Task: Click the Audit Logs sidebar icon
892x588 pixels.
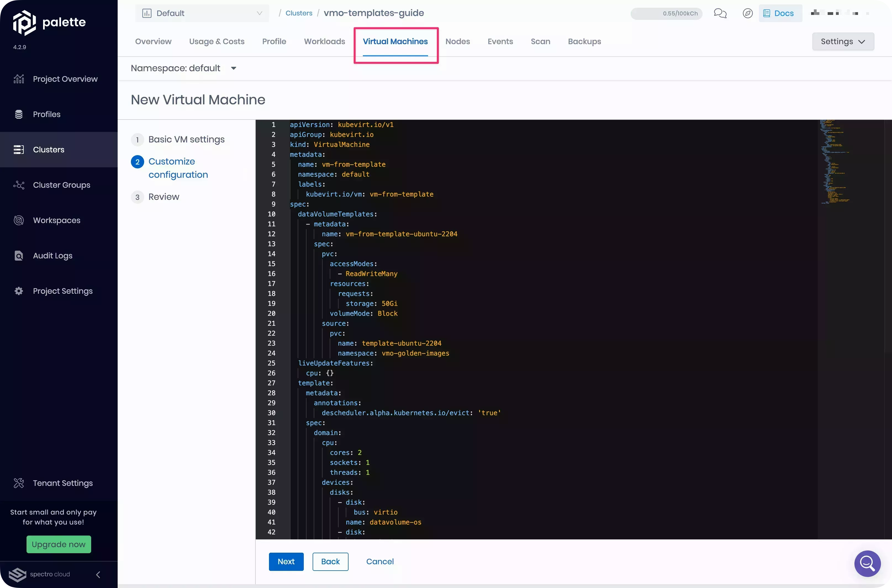Action: [19, 255]
